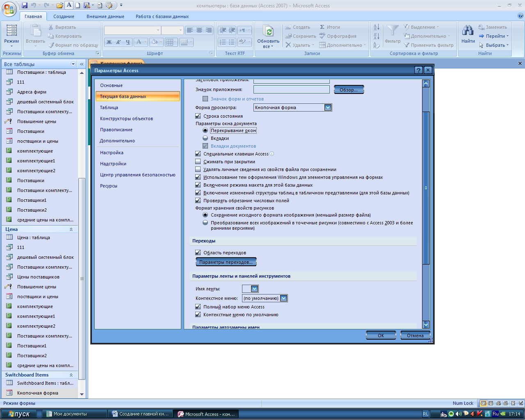Toggle Полный набор меню Access checkbox
525x420 pixels.
[198, 307]
